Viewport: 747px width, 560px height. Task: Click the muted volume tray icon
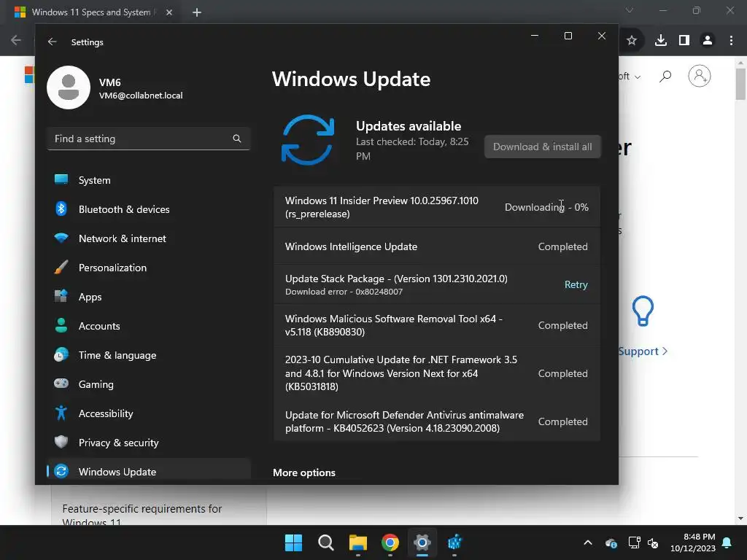[x=653, y=542]
